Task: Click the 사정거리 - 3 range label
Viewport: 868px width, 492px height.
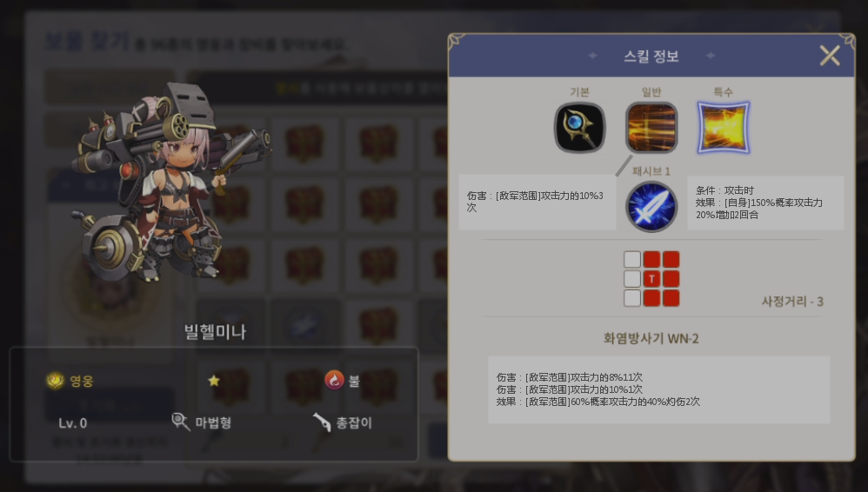Action: coord(792,302)
